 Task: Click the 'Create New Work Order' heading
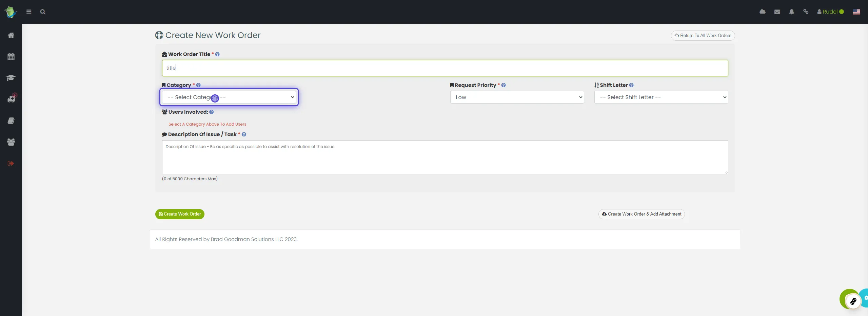(213, 35)
